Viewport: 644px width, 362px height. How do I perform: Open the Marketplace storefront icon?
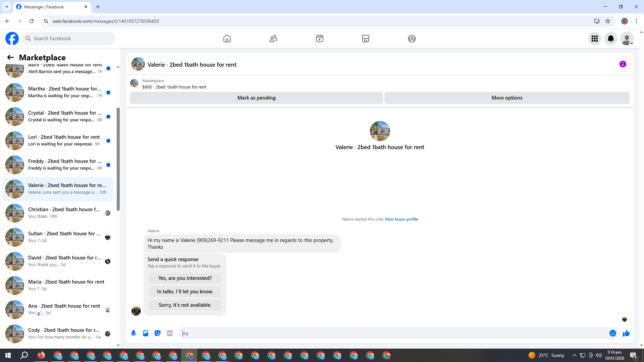tap(366, 39)
